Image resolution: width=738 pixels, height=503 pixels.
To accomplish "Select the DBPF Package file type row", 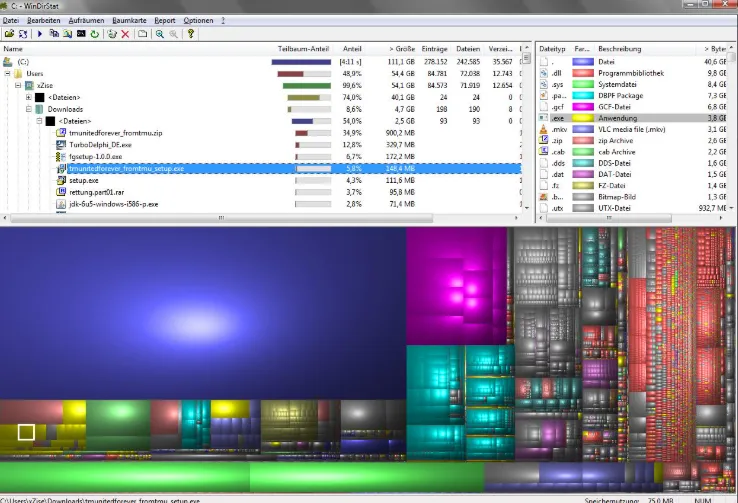I will click(x=632, y=96).
